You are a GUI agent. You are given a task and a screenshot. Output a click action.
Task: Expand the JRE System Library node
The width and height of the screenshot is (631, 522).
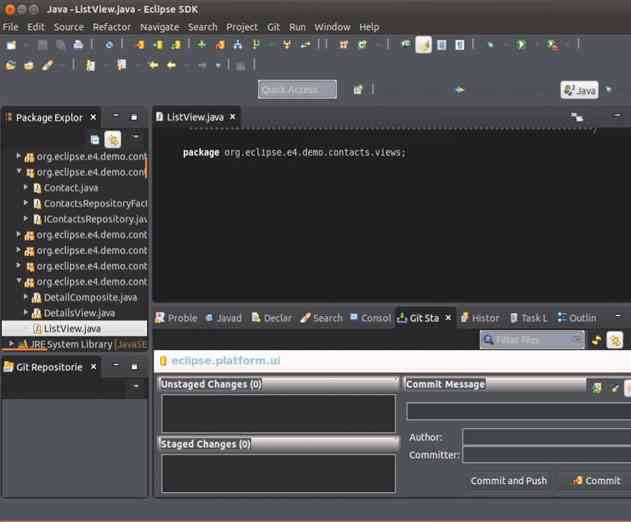coord(11,344)
